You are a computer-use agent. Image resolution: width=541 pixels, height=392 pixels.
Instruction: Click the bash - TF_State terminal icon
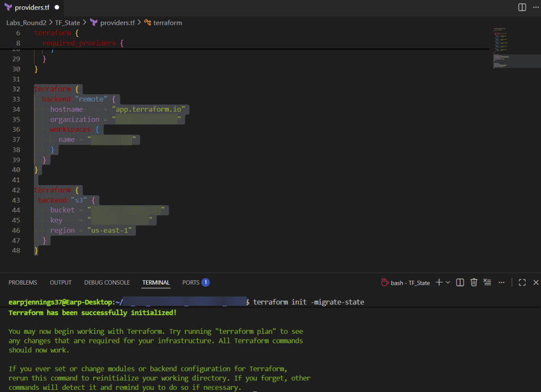(x=385, y=282)
